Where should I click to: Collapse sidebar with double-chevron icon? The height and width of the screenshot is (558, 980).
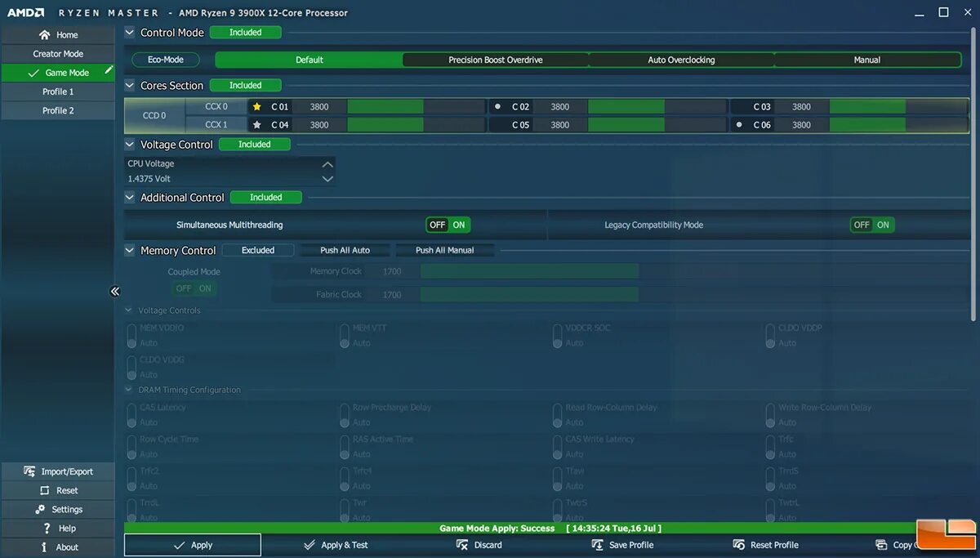tap(115, 292)
